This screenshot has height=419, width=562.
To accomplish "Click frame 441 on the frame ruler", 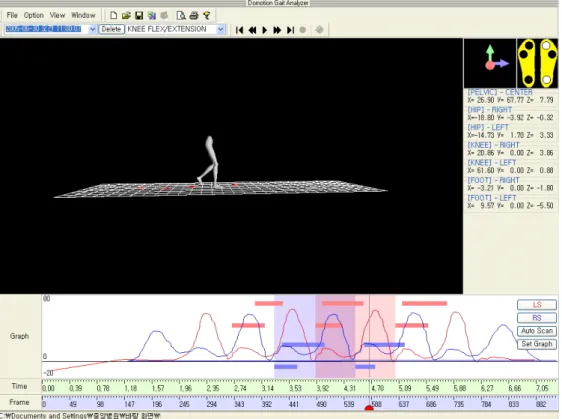I will pyautogui.click(x=294, y=404).
